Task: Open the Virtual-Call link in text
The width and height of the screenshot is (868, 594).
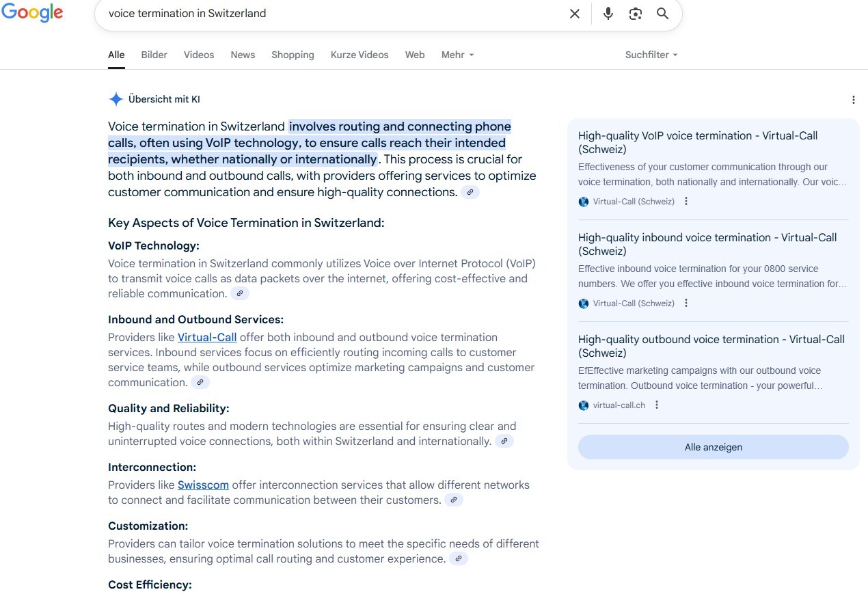Action: (x=207, y=338)
